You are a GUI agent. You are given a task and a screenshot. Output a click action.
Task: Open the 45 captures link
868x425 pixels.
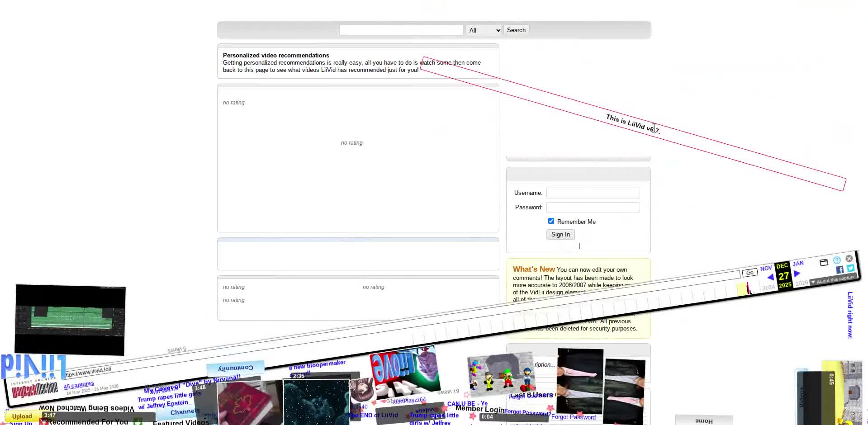click(79, 385)
